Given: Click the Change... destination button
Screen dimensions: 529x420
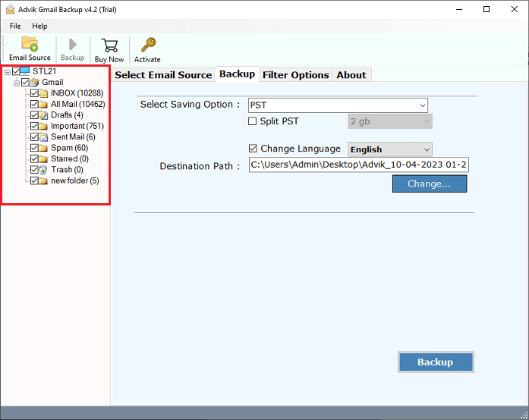Looking at the screenshot, I should pos(430,183).
